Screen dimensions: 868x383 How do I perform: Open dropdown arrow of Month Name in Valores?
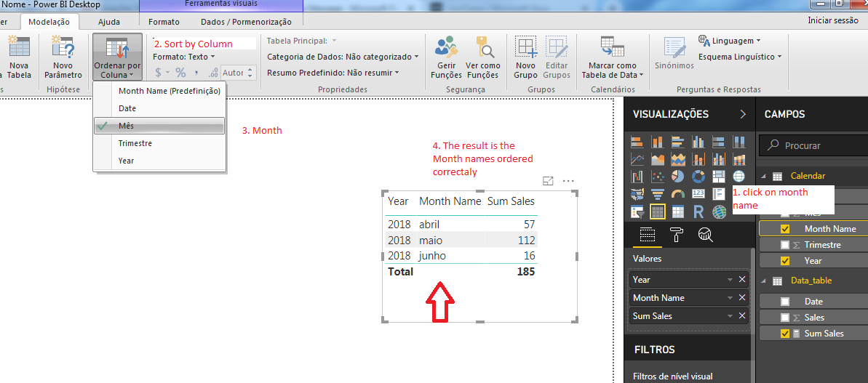pos(730,298)
